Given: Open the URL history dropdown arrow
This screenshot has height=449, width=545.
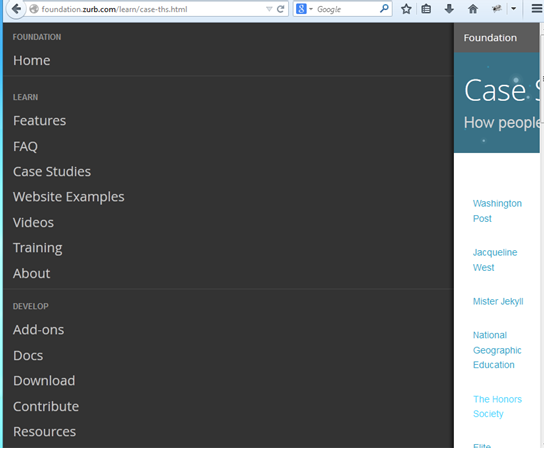Looking at the screenshot, I should click(x=269, y=9).
